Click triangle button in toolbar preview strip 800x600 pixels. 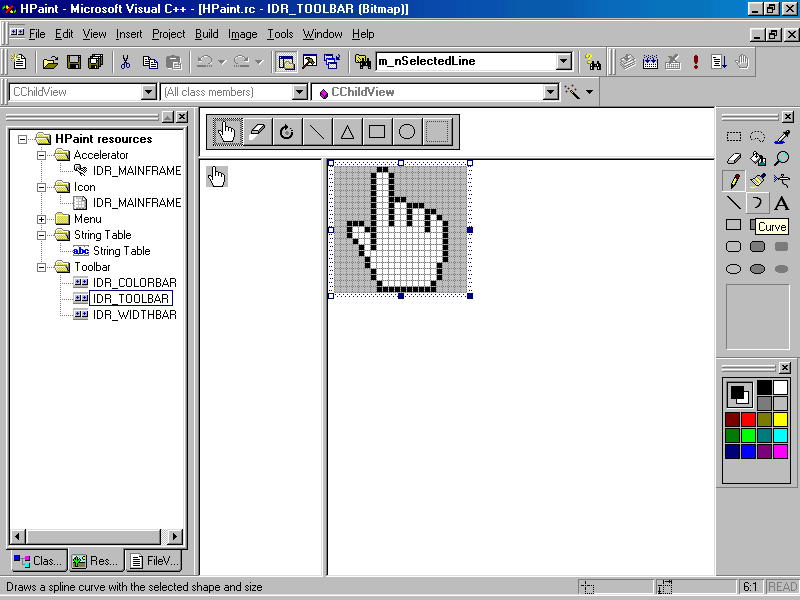coord(347,132)
